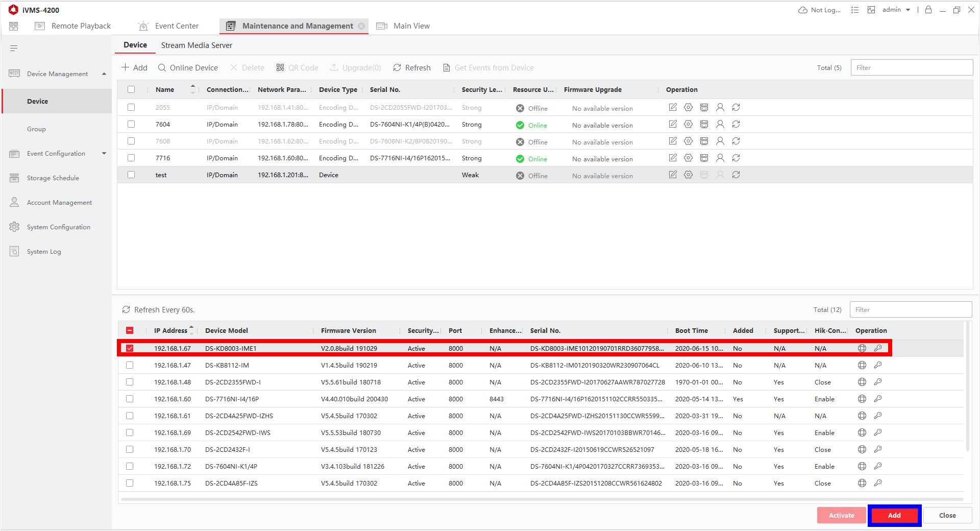Click the key icon for 192.168.1.60

[878, 399]
